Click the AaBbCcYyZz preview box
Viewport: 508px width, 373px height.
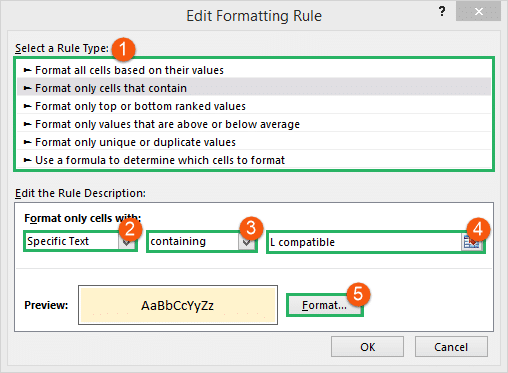(x=178, y=305)
